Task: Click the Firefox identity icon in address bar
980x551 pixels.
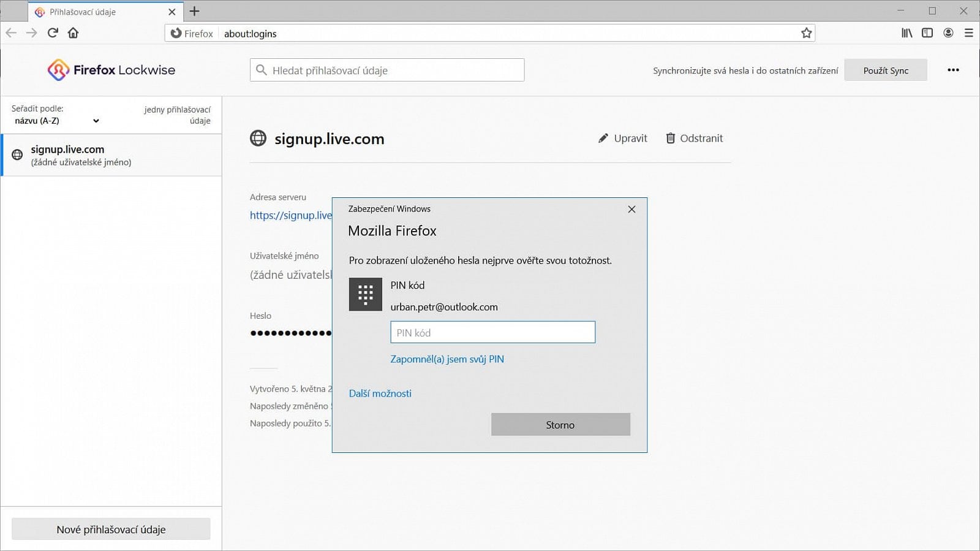Action: [x=192, y=33]
